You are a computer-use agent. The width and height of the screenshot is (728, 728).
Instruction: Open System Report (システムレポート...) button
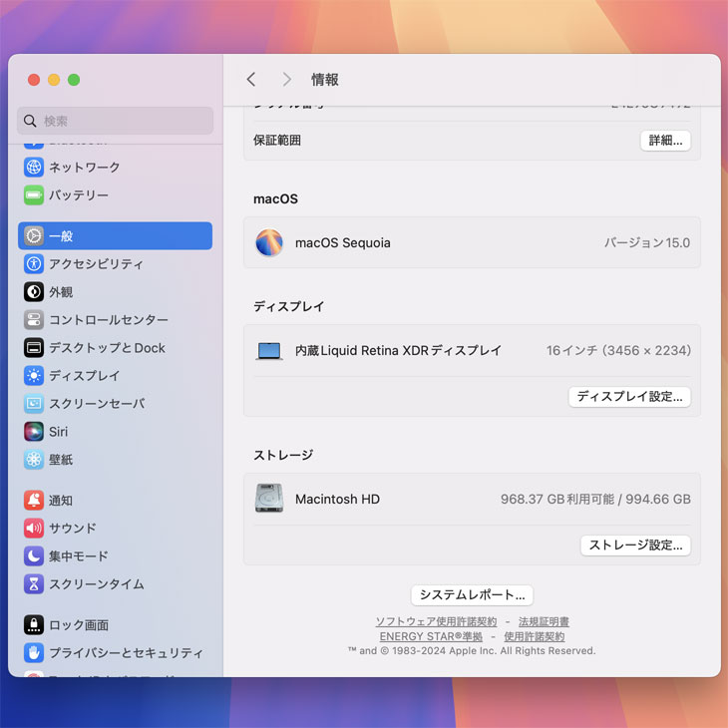point(472,595)
